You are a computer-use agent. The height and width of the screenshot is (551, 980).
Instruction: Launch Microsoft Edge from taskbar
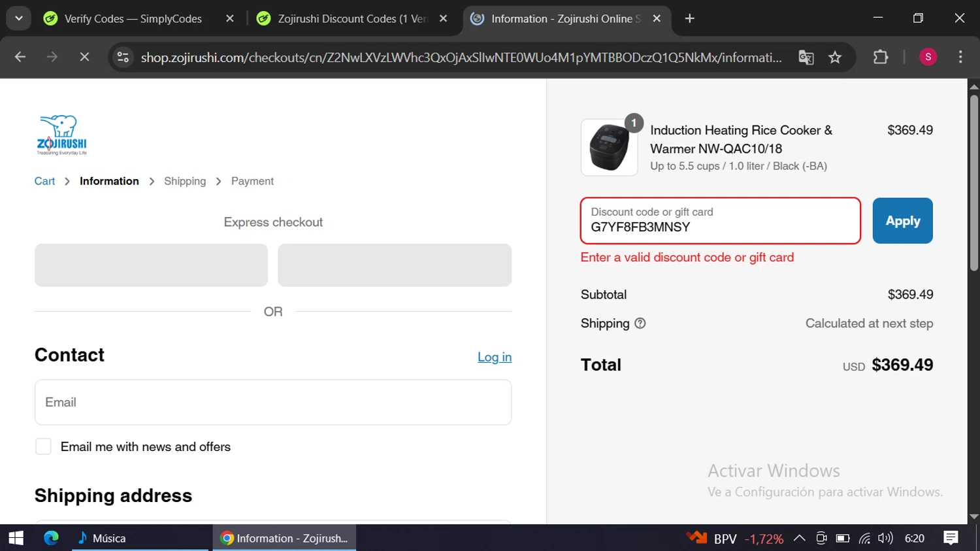coord(51,538)
